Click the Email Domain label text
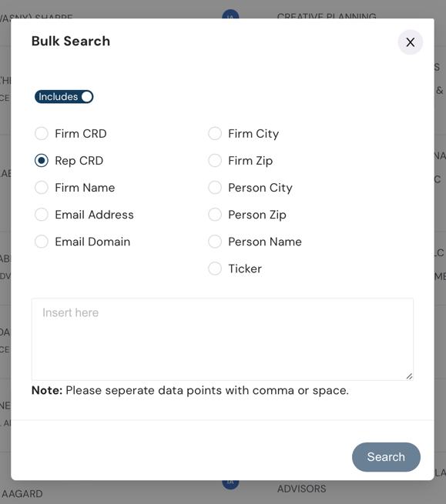The height and width of the screenshot is (504, 446). [x=92, y=242]
